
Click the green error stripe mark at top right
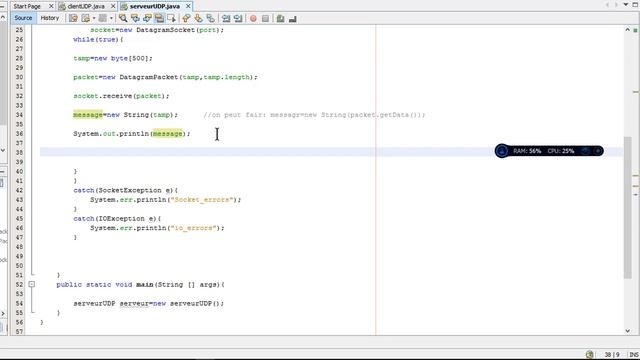(x=635, y=30)
